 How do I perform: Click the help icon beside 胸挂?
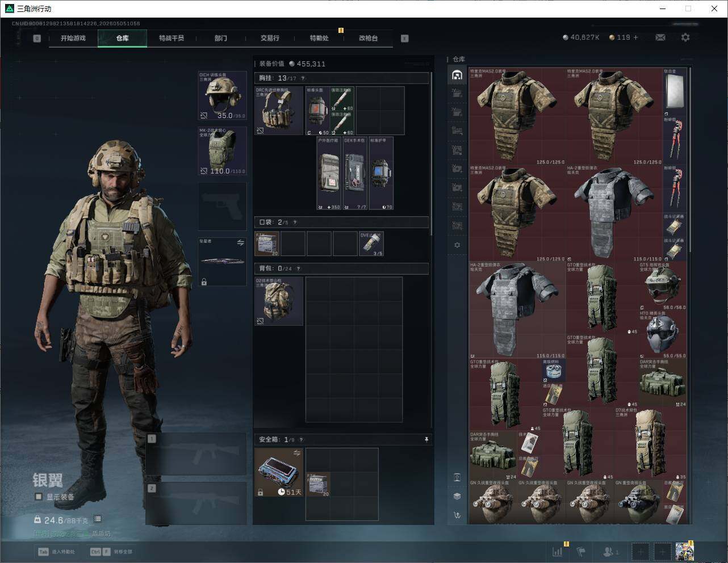[303, 78]
